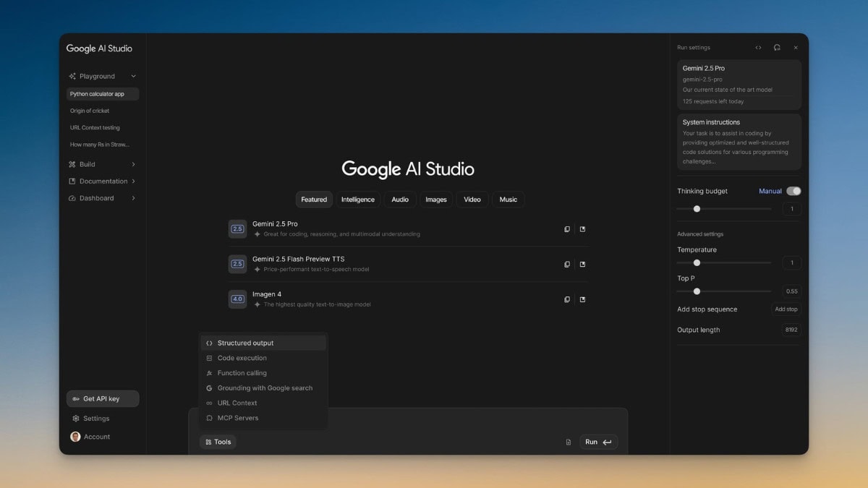Click the Playground sparkle icon
The width and height of the screenshot is (868, 488).
pos(72,76)
